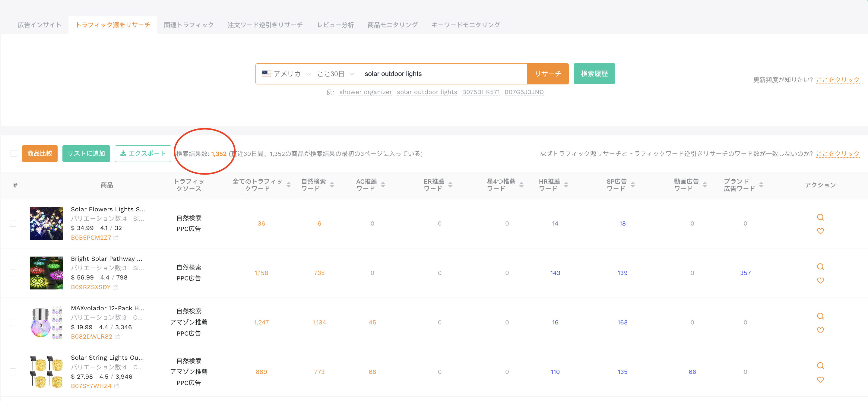The image size is (868, 401).
Task: Sort by 星4つ推薦ワード column
Action: [521, 185]
